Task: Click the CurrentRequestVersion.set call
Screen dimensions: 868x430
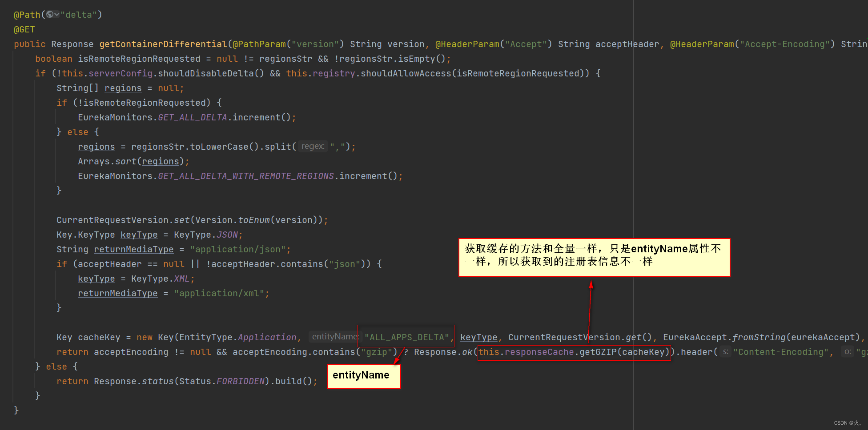Action: 123,220
